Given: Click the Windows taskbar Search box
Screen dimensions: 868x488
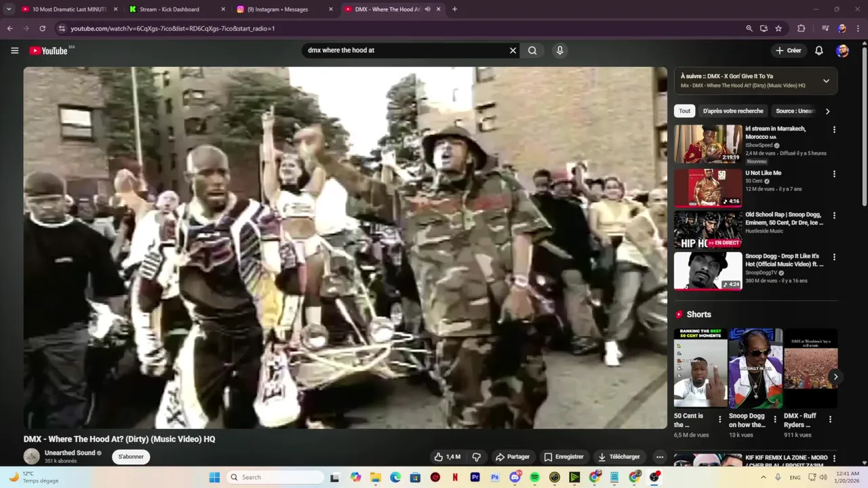Looking at the screenshot, I should tap(275, 477).
